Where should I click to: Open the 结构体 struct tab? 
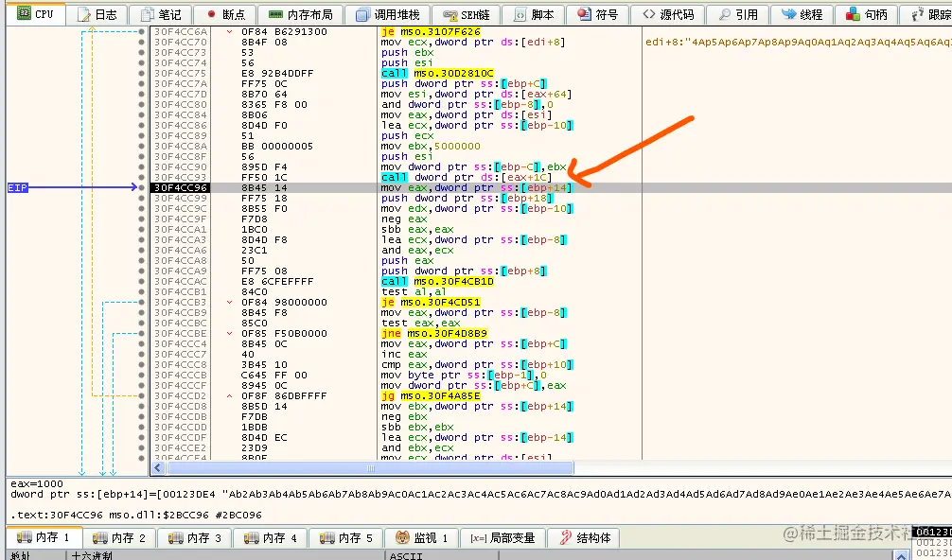click(585, 537)
